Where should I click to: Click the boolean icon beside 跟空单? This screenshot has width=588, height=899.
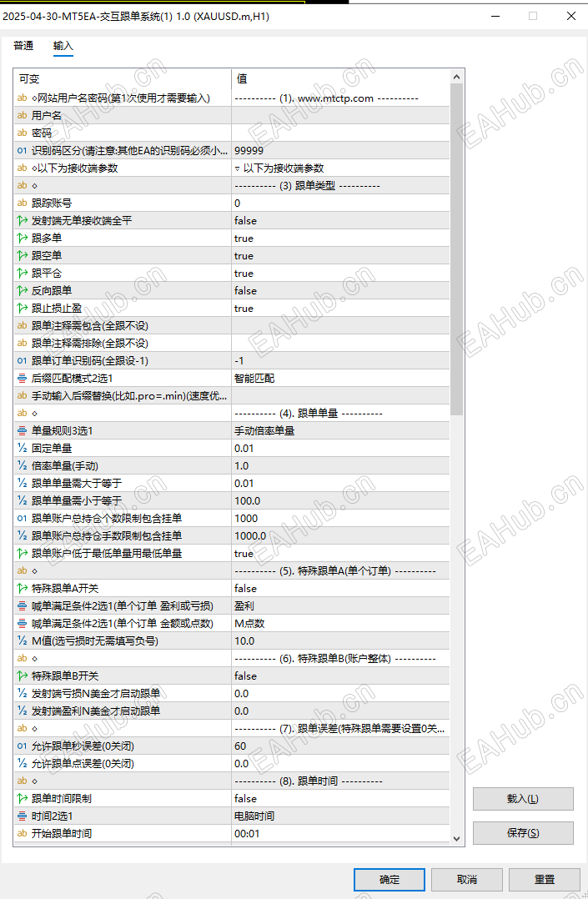pyautogui.click(x=22, y=255)
